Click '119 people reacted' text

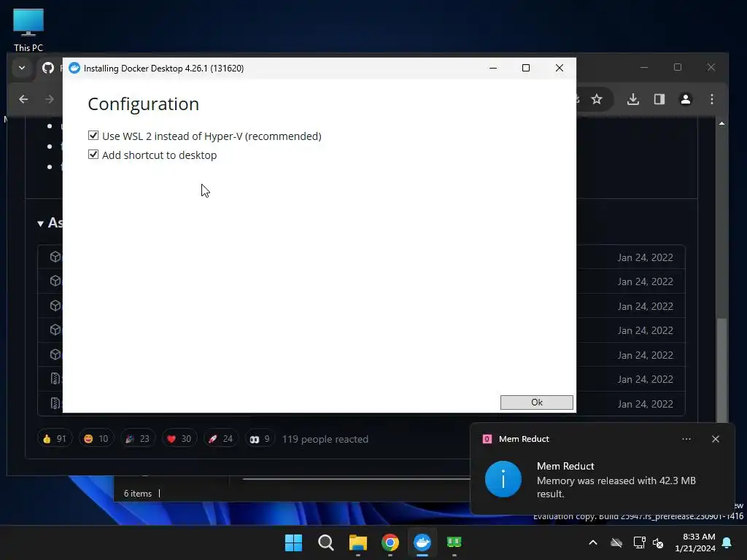tap(325, 439)
